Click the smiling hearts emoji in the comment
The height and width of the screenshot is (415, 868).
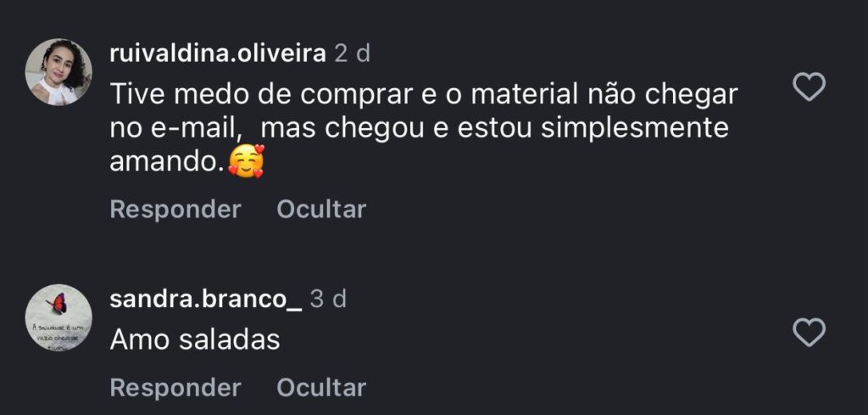[246, 160]
